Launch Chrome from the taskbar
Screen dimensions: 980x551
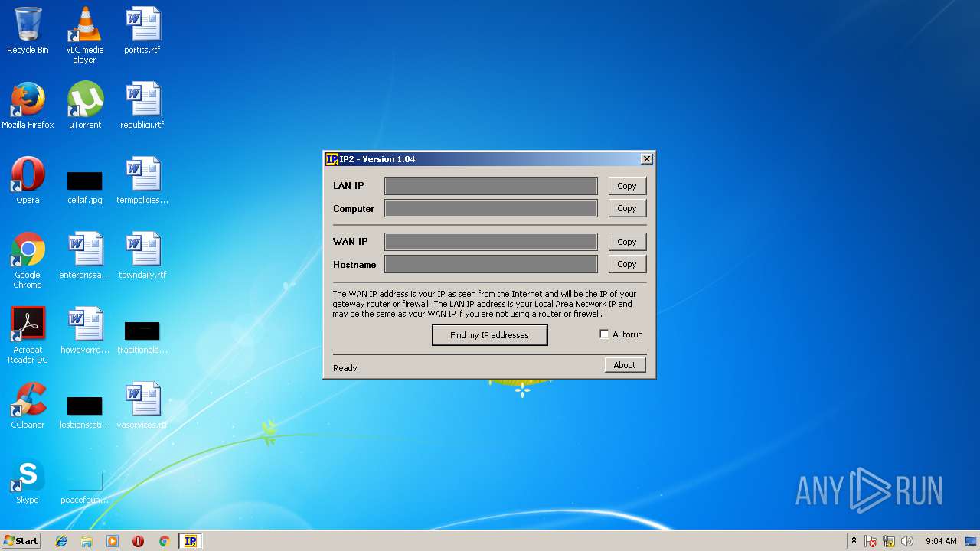[x=164, y=541]
